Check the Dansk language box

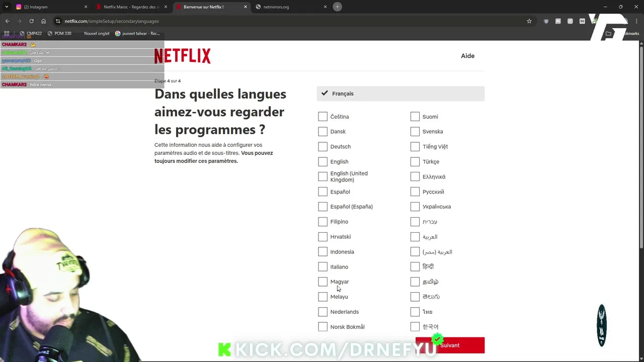click(323, 132)
